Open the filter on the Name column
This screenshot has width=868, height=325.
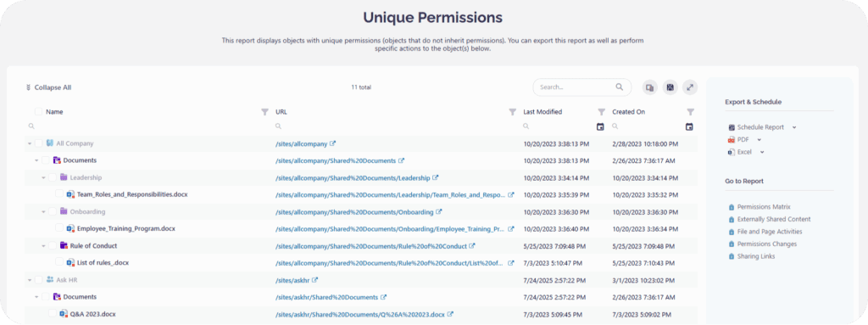(264, 112)
